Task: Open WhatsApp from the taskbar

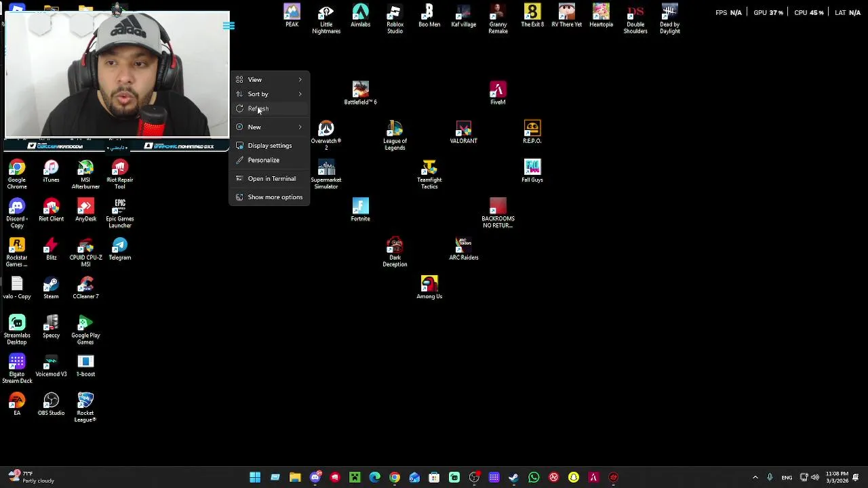Action: (534, 477)
